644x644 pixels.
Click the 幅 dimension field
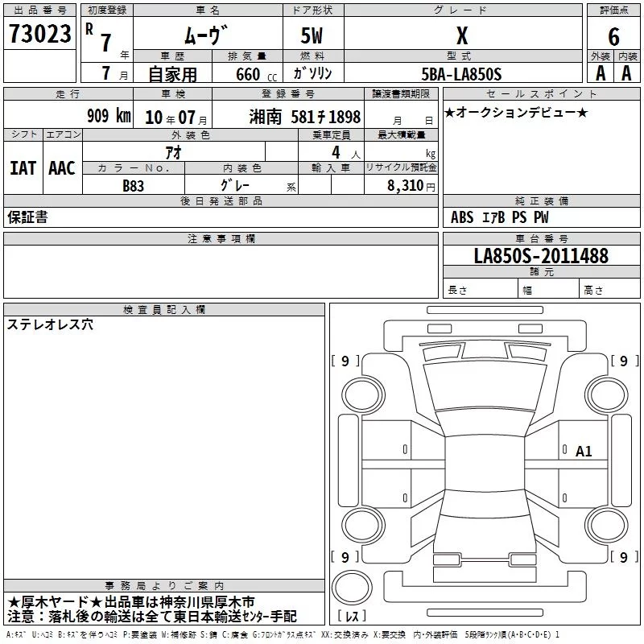point(549,289)
